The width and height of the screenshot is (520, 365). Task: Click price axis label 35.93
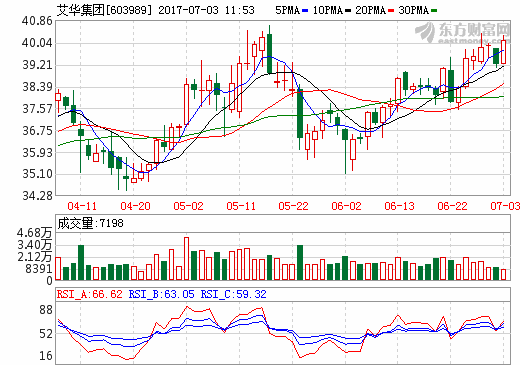point(37,153)
